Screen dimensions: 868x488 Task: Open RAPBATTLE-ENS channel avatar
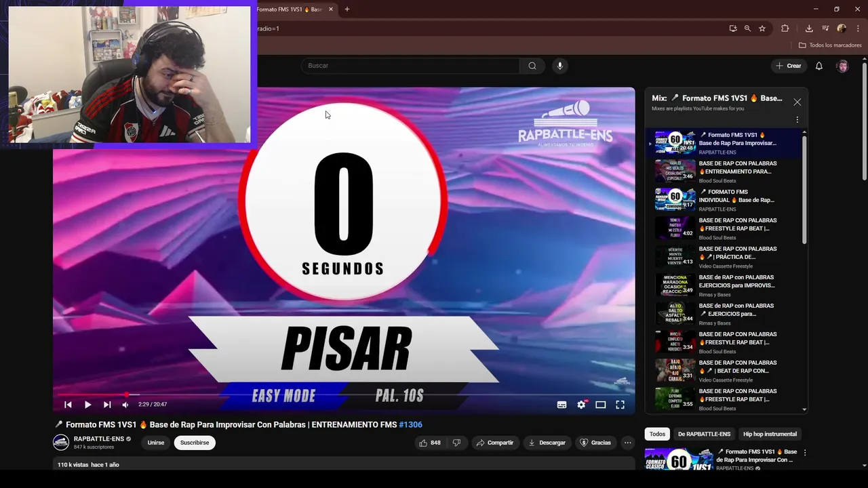point(61,443)
